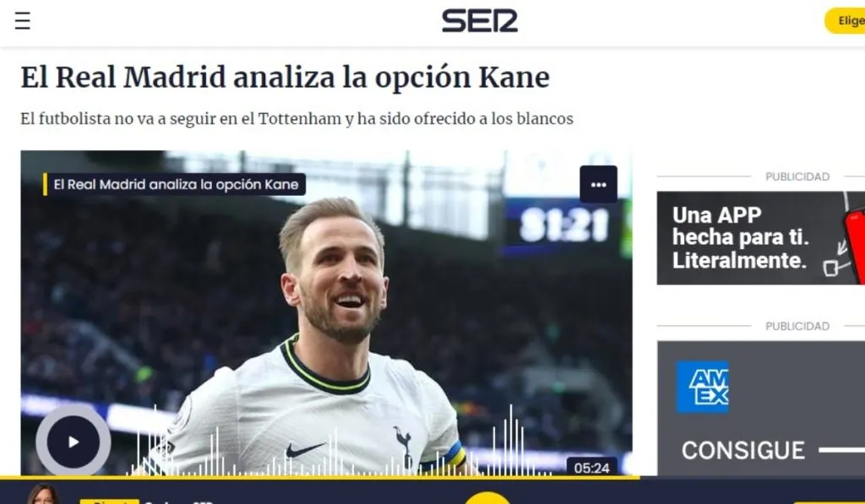
Task: Click the yellow progress line above the player bar
Action: [x=320, y=477]
